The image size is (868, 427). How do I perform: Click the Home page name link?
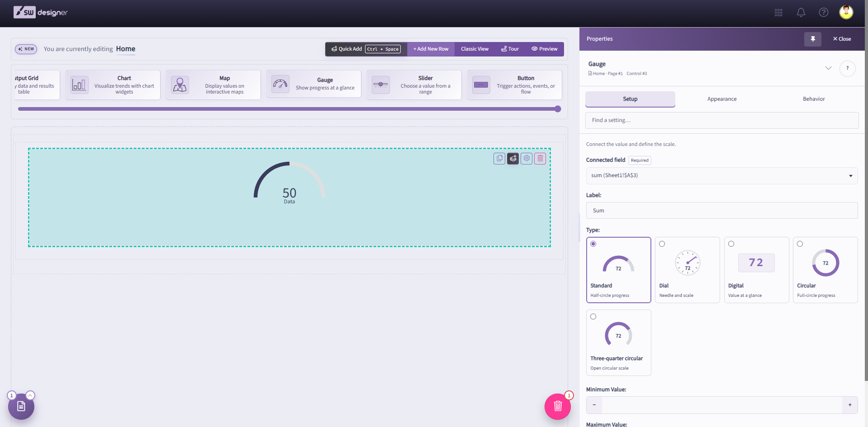click(126, 49)
